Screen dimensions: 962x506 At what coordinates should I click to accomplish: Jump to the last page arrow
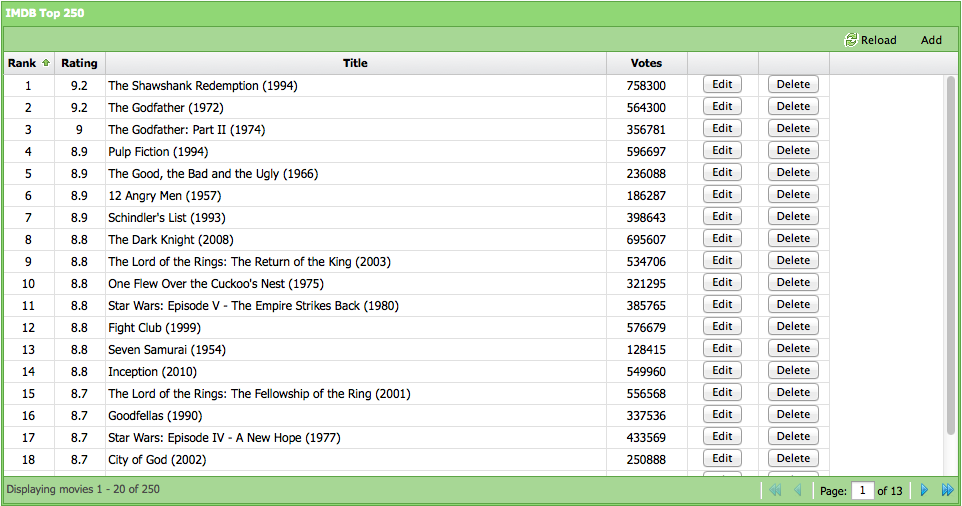coord(947,490)
